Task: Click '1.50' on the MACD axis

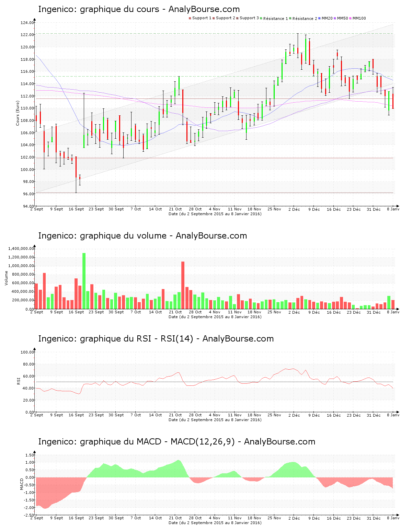Action: (30, 455)
